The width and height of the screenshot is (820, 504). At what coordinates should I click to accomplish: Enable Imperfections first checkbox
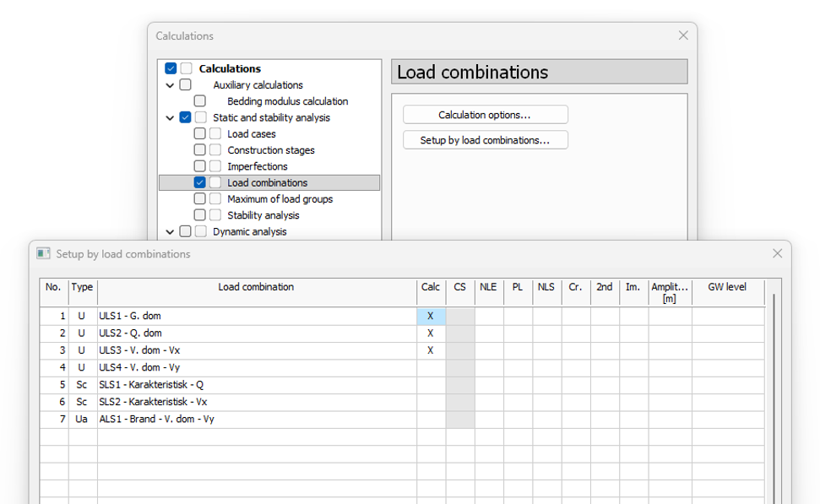(x=200, y=166)
